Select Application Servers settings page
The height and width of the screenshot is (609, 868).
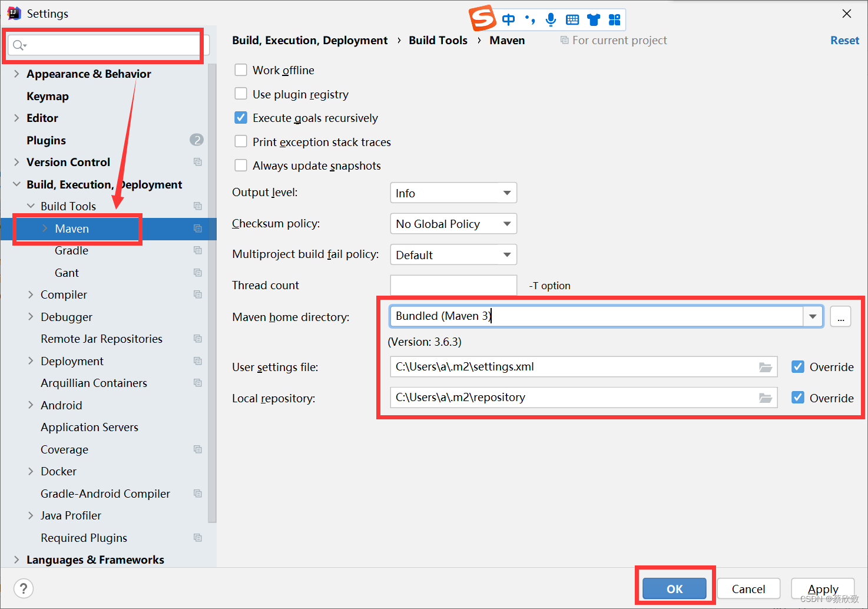(90, 427)
